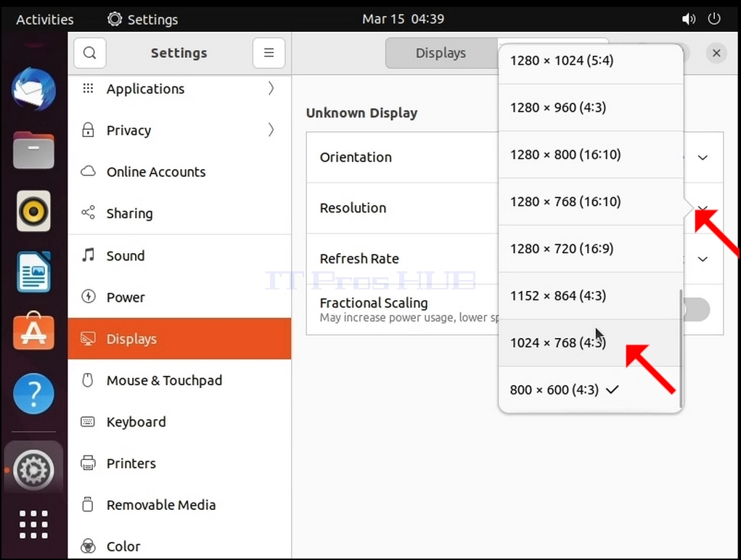Screen dimensions: 741x560
Task: Open Ubuntu Software store icon
Action: (33, 331)
